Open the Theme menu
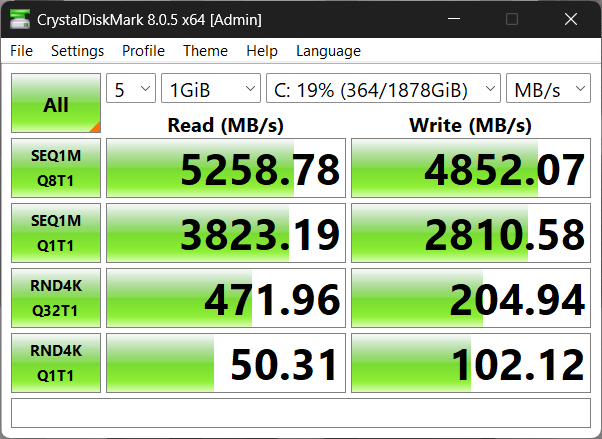The height and width of the screenshot is (439, 602). click(205, 51)
